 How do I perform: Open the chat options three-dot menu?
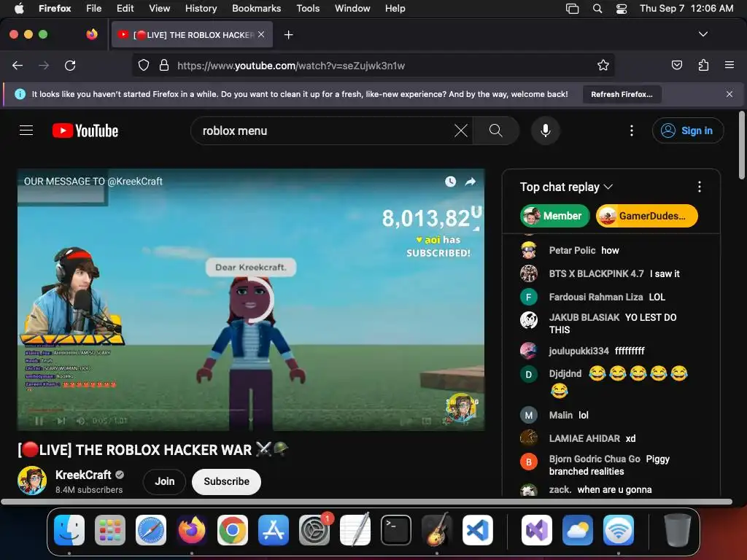tap(700, 187)
